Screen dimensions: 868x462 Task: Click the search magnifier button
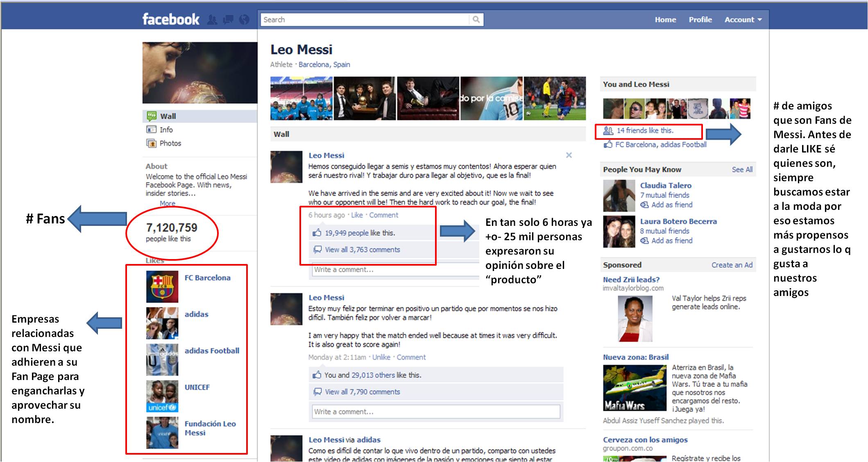coord(476,20)
